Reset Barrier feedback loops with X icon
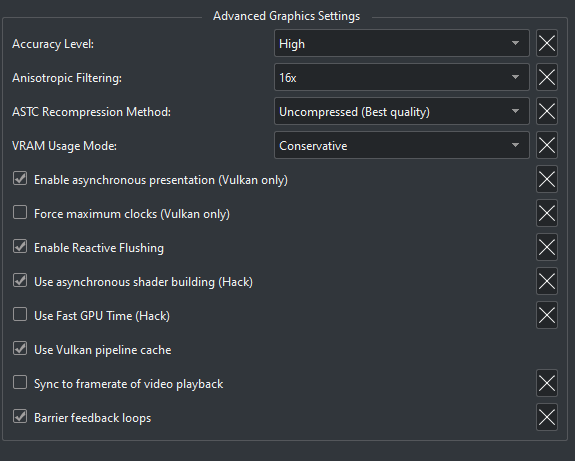The image size is (575, 461). (547, 417)
